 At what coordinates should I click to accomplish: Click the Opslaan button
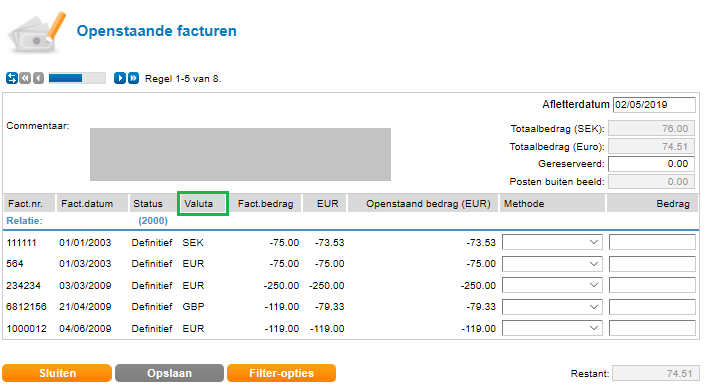(170, 373)
